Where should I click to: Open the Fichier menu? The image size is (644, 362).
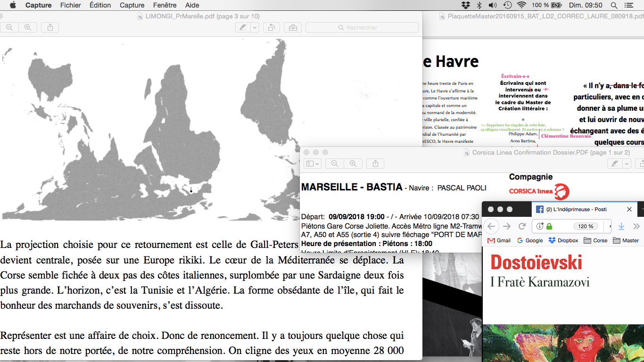[x=71, y=5]
